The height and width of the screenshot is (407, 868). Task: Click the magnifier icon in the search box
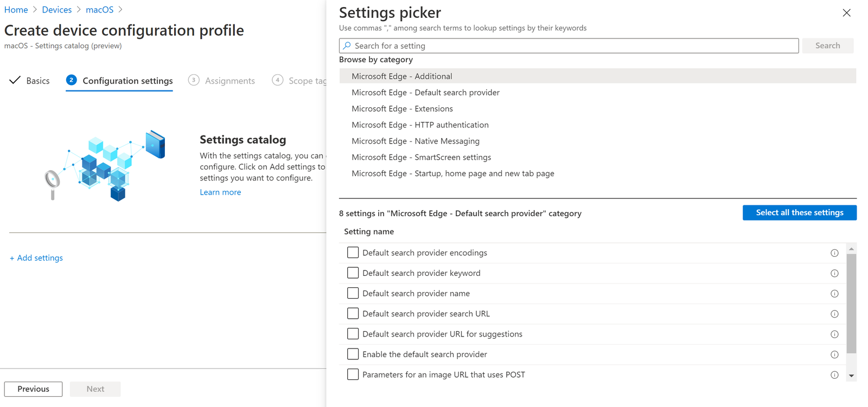coord(347,46)
